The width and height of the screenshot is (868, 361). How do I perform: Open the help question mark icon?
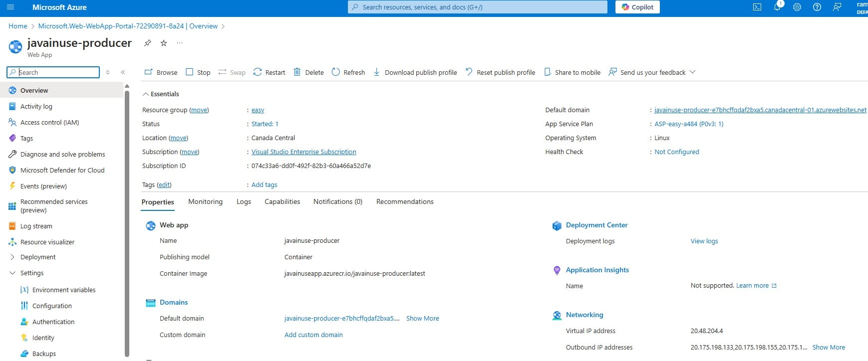(x=817, y=7)
